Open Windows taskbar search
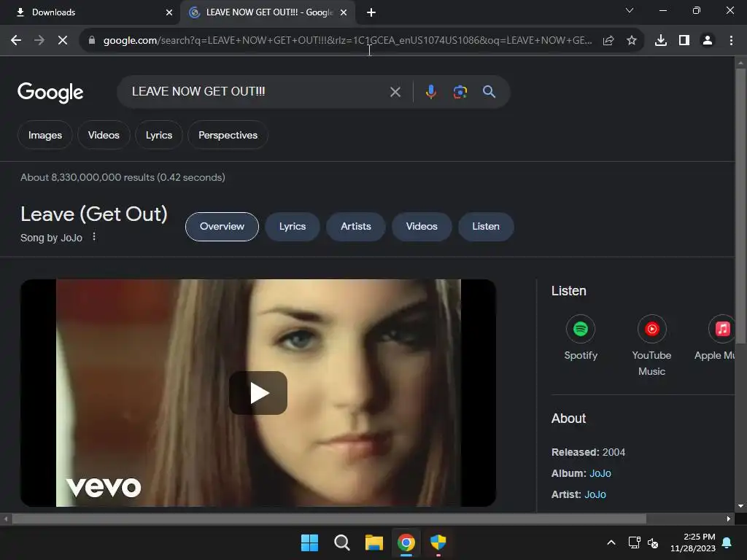This screenshot has height=560, width=747. coord(342,542)
